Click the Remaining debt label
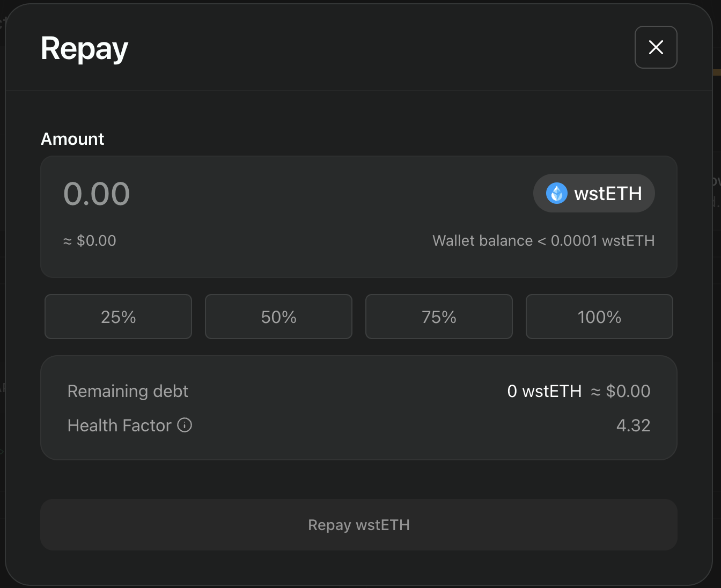Image resolution: width=721 pixels, height=588 pixels. (128, 391)
